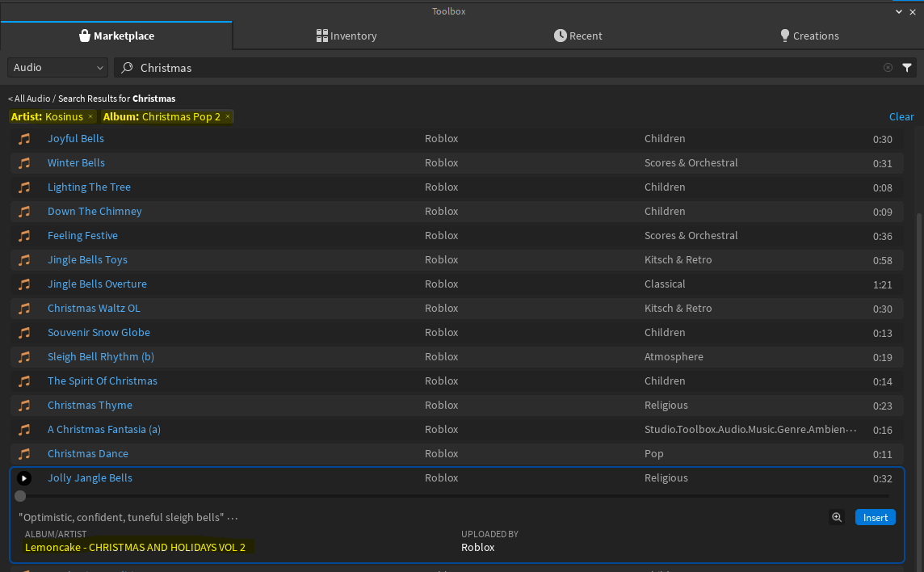Screen dimensions: 924x572
Task: Click the clock icon on the Recent tab
Action: click(558, 36)
